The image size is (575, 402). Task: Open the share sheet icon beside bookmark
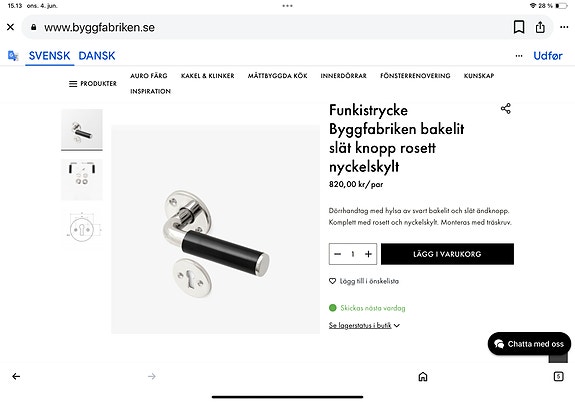pos(540,27)
